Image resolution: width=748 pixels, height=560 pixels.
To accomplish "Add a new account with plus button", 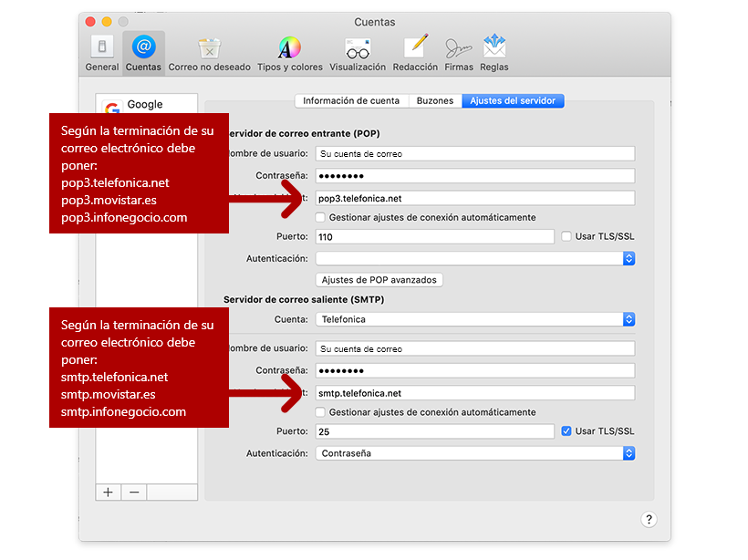I will [x=109, y=493].
